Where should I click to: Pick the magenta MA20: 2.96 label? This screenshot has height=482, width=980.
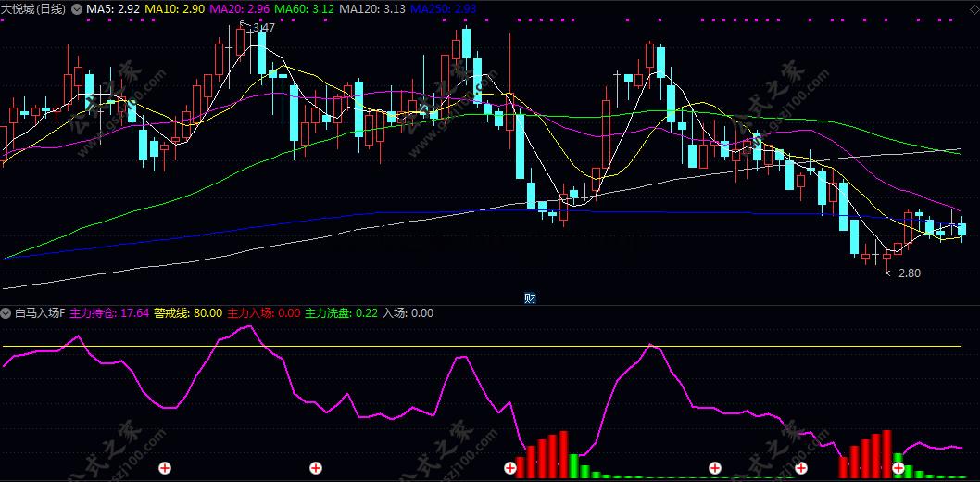(x=239, y=9)
